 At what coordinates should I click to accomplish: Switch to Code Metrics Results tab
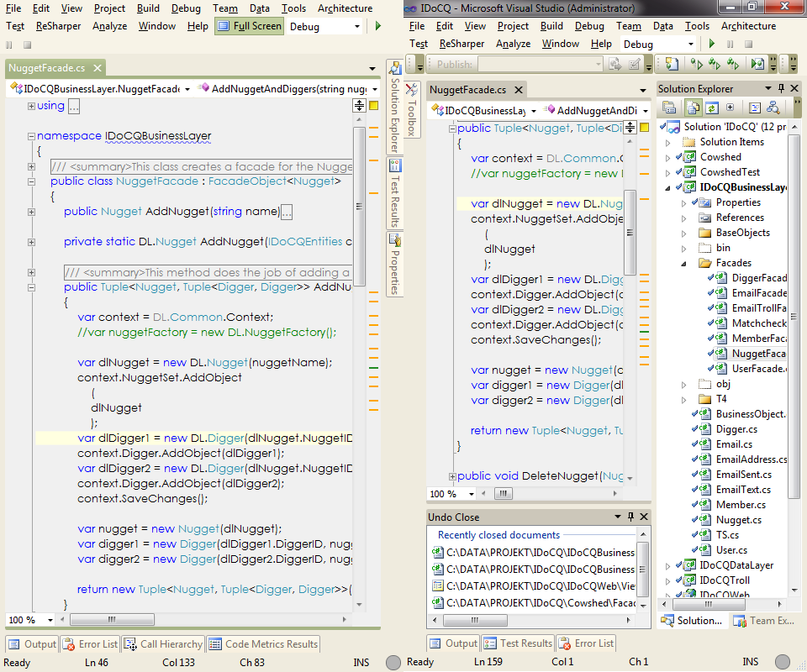point(263,644)
